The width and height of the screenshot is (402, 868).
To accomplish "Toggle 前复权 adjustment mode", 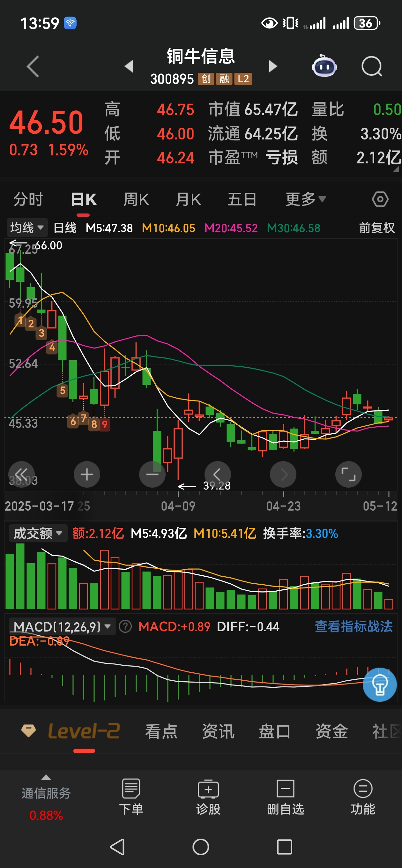I will point(377,228).
